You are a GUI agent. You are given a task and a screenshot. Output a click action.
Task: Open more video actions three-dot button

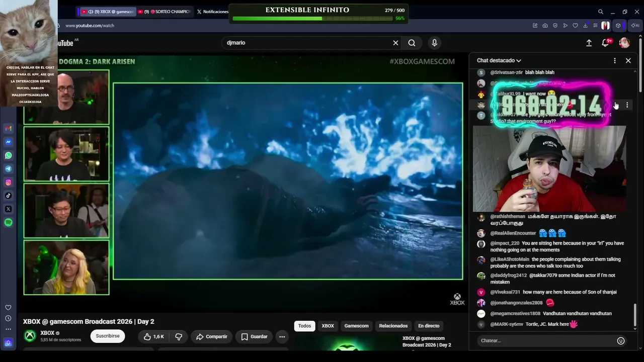click(x=282, y=336)
